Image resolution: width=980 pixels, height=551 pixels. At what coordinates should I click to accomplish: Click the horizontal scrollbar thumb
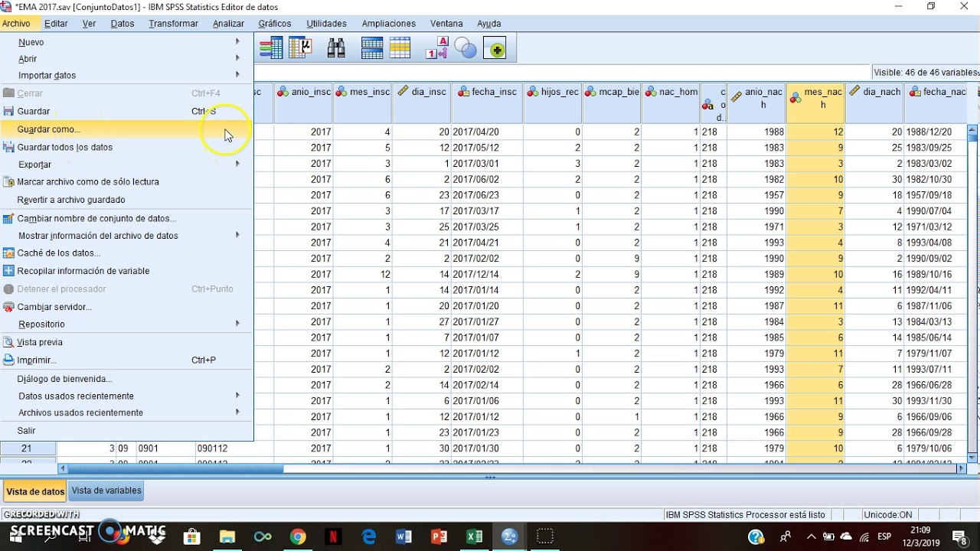(x=175, y=468)
